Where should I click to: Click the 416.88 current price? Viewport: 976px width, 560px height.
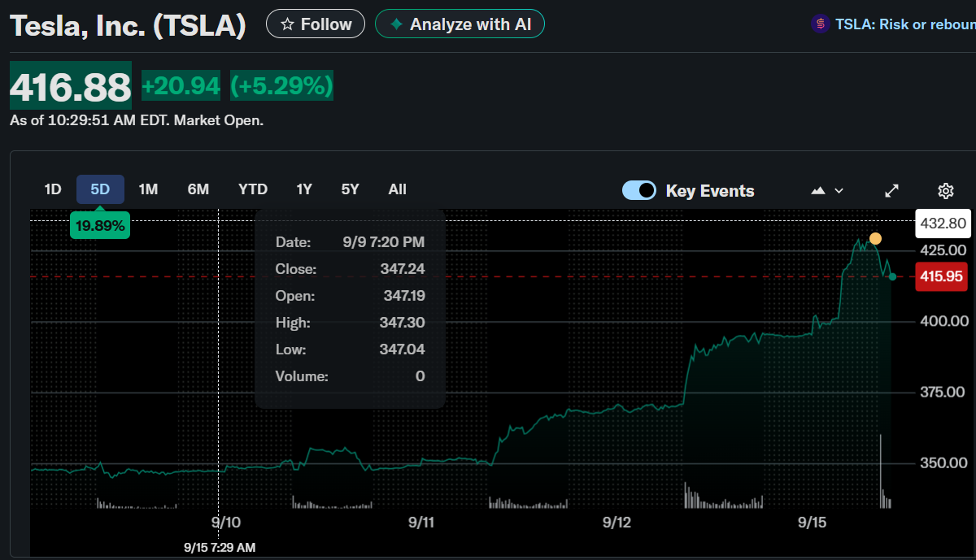pyautogui.click(x=71, y=85)
